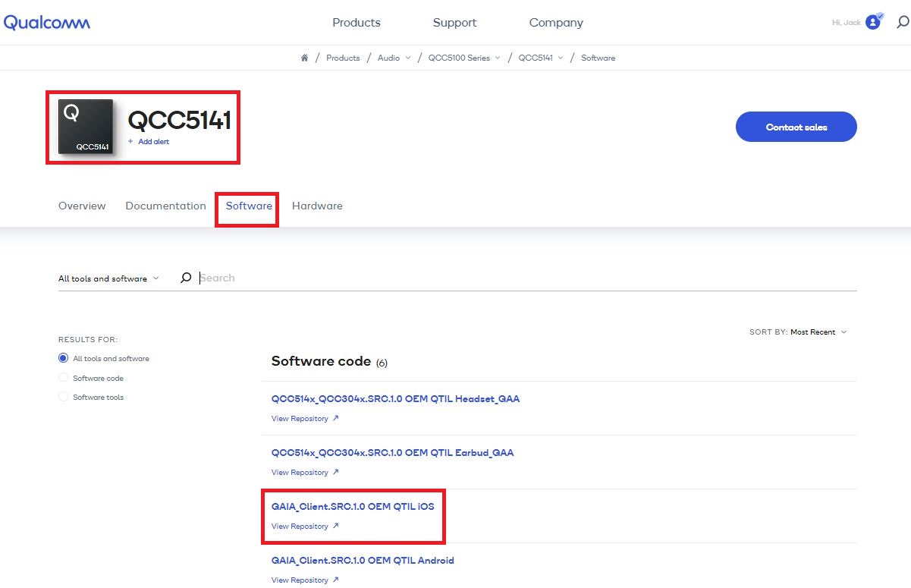Image resolution: width=911 pixels, height=588 pixels.
Task: Click the external-link arrow for Headset_GAA repository
Action: [x=336, y=418]
